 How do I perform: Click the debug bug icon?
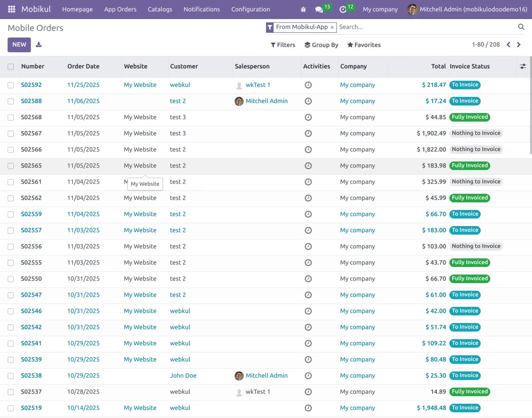303,9
